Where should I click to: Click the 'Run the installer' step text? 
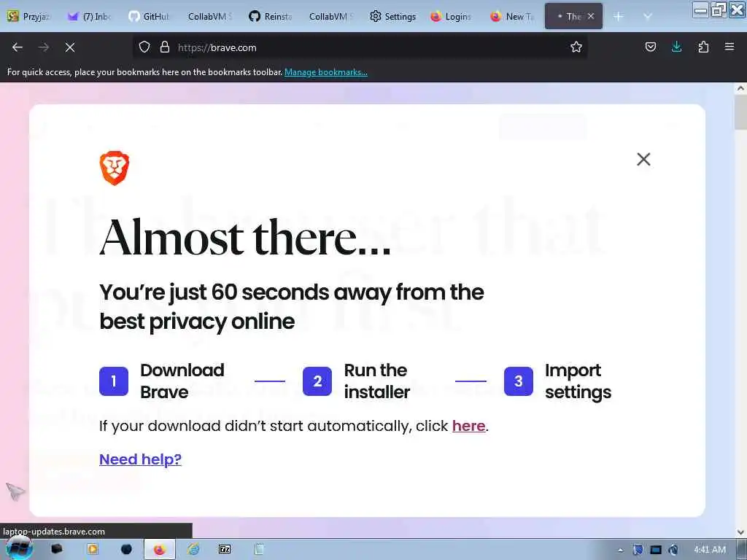pyautogui.click(x=377, y=381)
